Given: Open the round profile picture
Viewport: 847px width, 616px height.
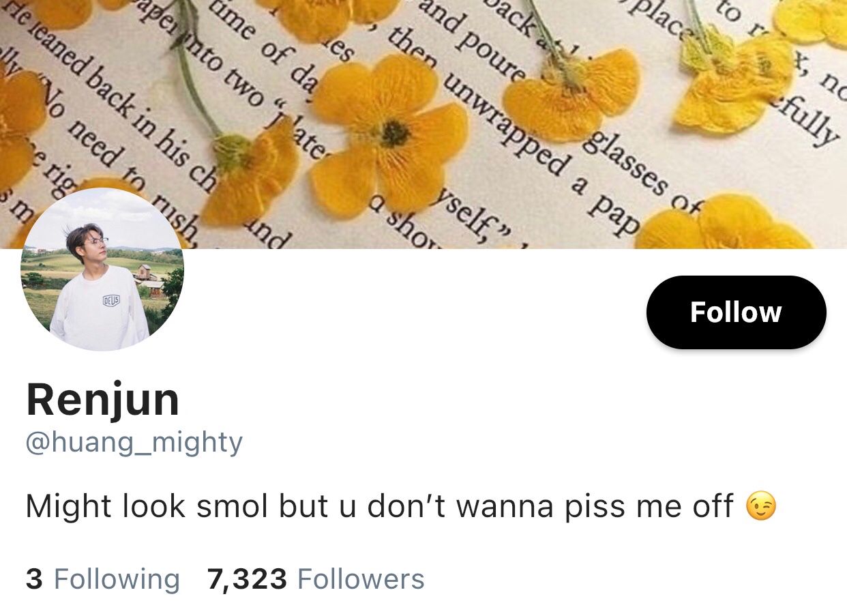Looking at the screenshot, I should pos(102,269).
